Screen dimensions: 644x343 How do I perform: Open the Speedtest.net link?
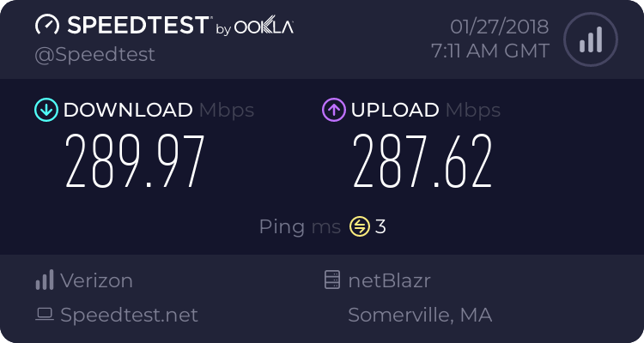coord(129,315)
